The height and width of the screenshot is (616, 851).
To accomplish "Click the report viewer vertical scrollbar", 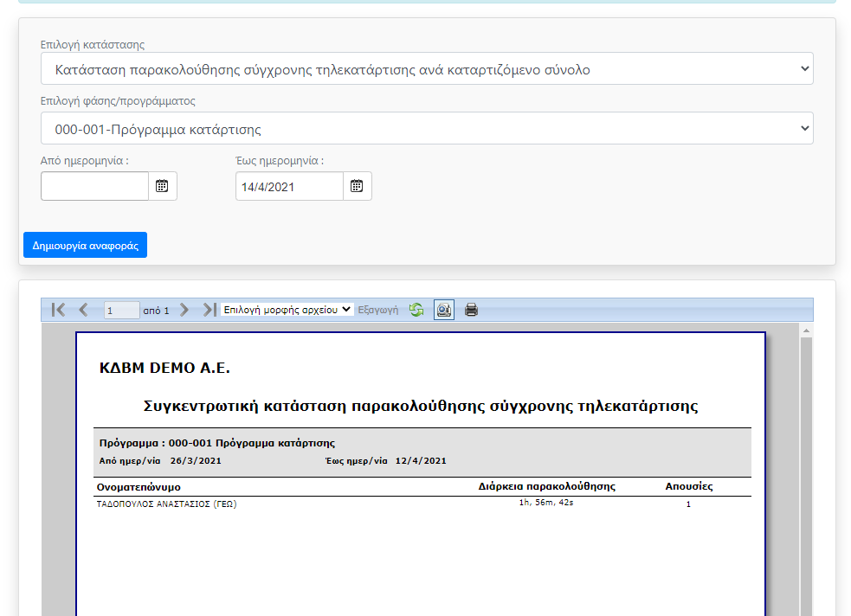I will pos(806,476).
